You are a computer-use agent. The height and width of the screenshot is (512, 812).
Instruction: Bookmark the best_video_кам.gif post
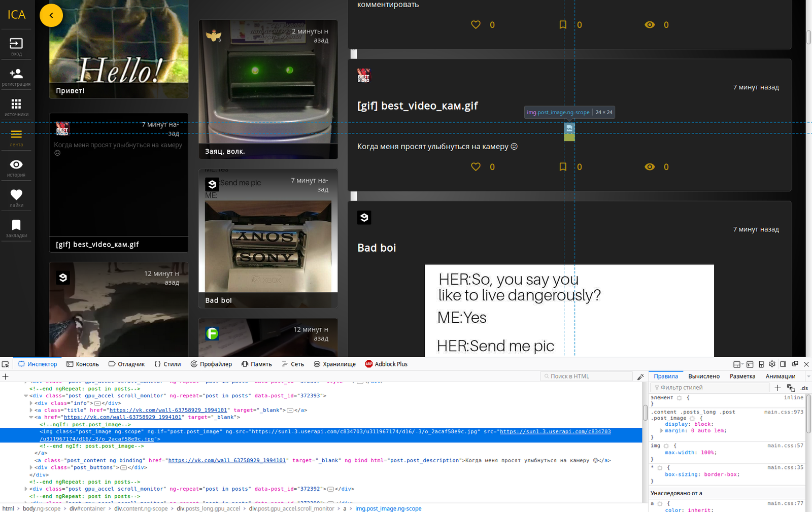click(x=563, y=167)
